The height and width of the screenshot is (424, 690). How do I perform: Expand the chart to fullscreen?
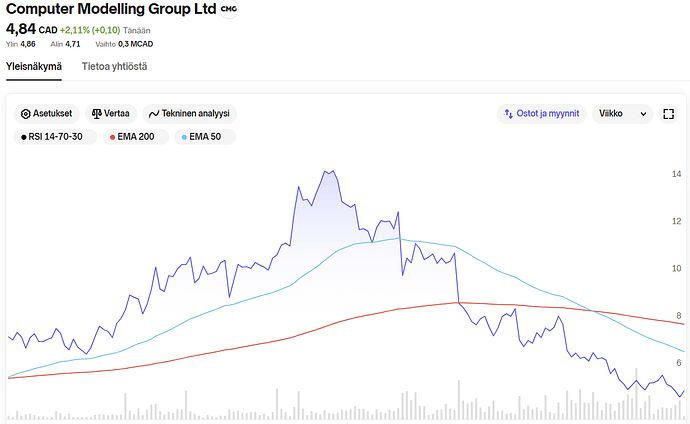[x=668, y=114]
